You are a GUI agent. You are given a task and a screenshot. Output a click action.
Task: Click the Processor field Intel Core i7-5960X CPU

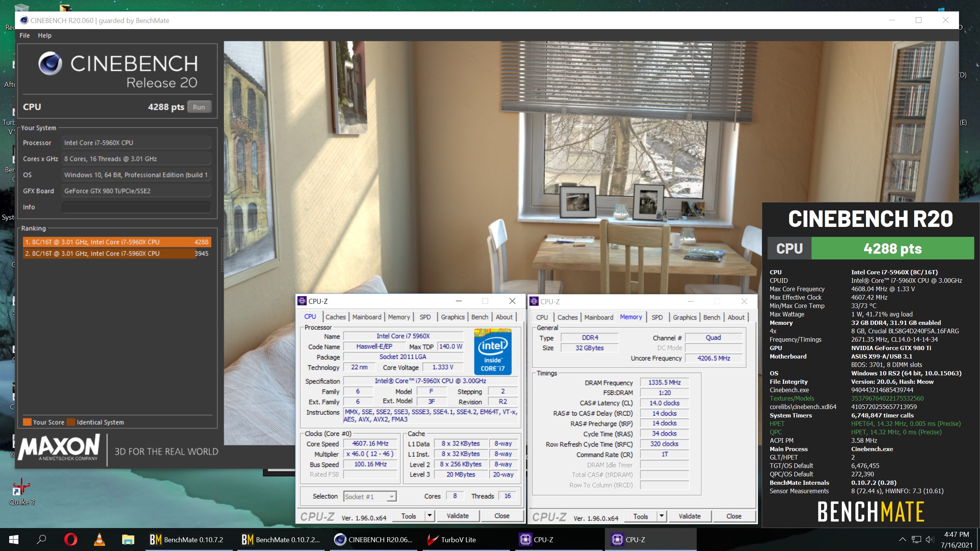point(136,143)
